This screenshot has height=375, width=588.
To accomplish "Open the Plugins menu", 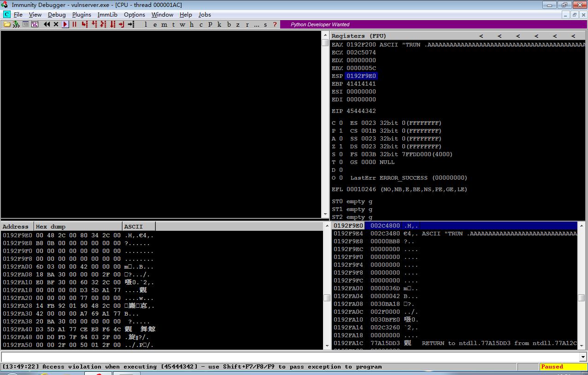I will (x=82, y=15).
